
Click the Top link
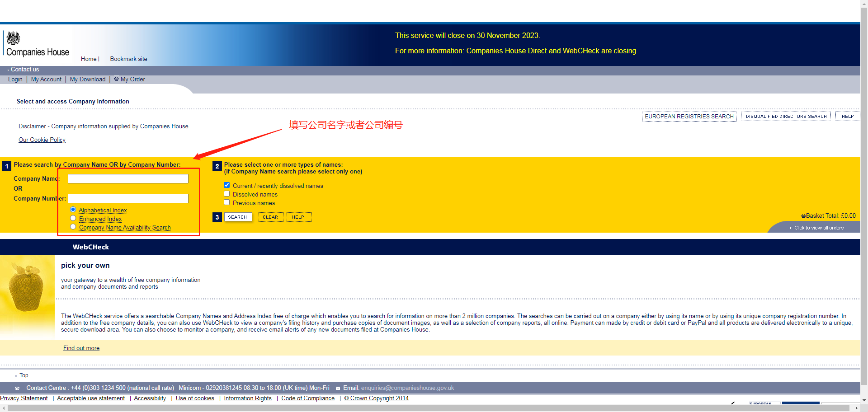pos(24,375)
